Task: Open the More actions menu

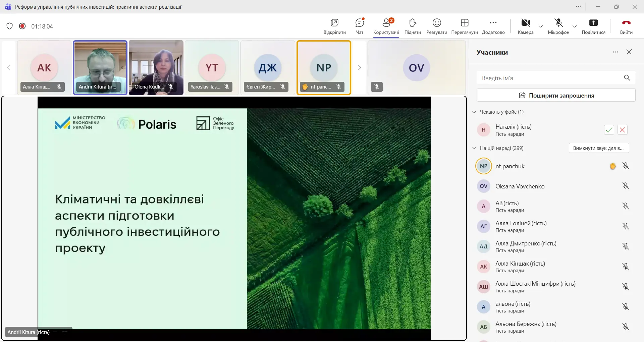Action: [493, 26]
